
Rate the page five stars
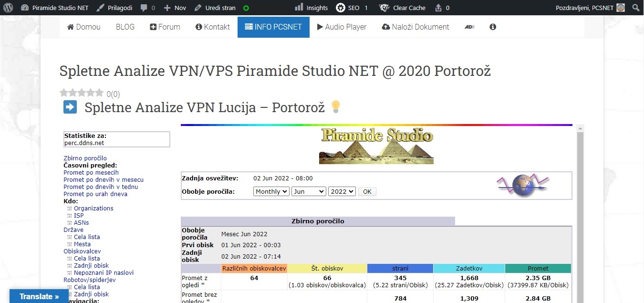[99, 93]
